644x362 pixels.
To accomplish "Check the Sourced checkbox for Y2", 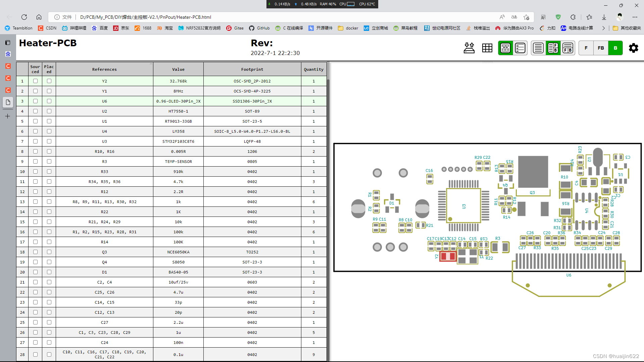I will (35, 81).
